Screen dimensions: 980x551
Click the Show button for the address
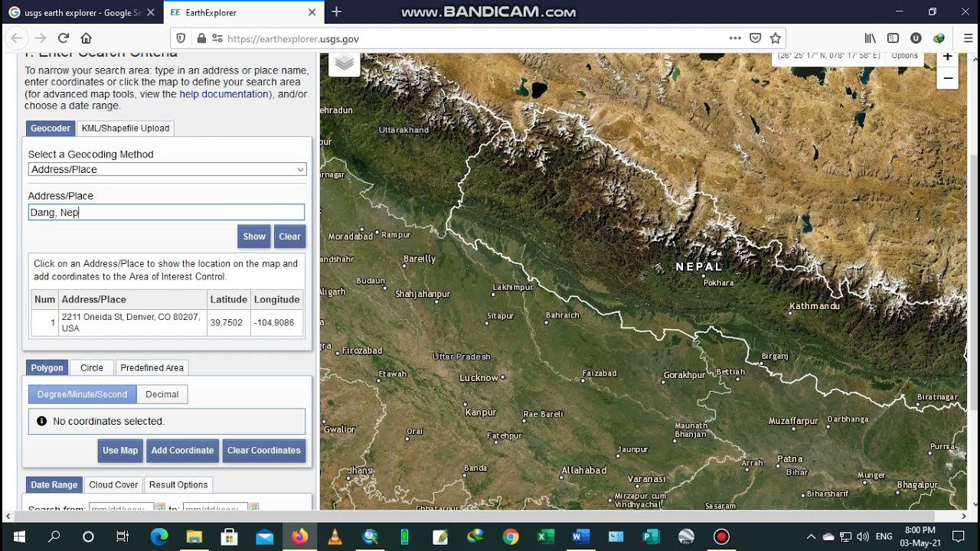point(254,236)
